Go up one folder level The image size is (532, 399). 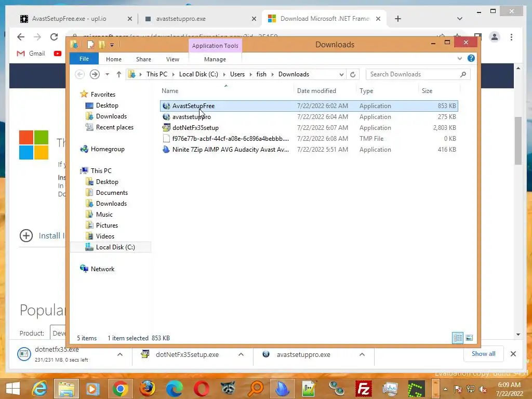tap(119, 74)
